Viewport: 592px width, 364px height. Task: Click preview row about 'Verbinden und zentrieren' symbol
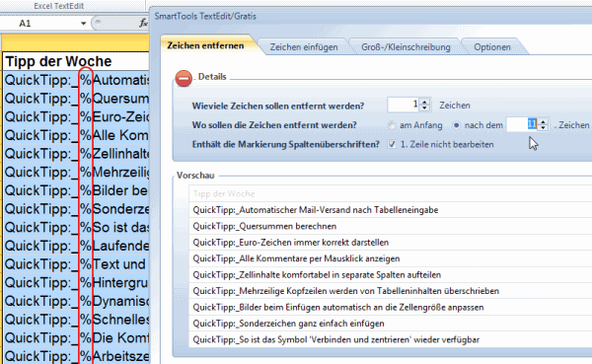391,340
